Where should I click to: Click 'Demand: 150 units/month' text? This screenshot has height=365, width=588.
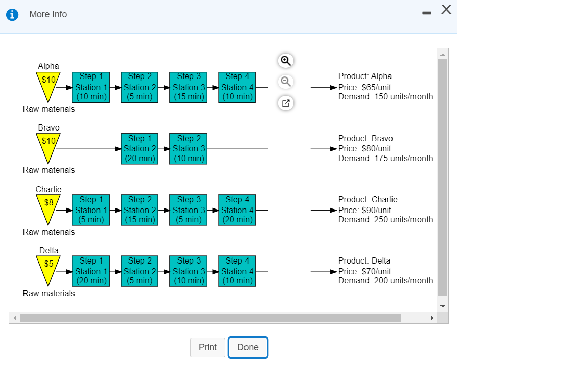pos(385,96)
